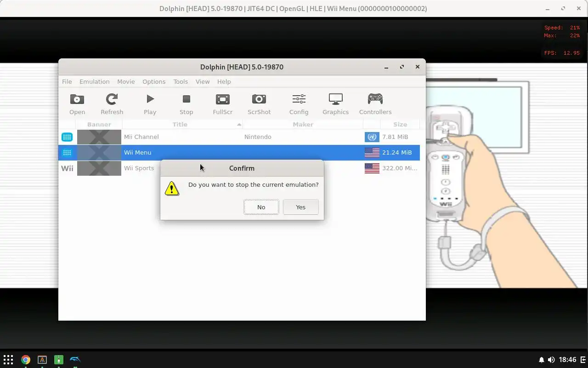This screenshot has width=588, height=368.
Task: Click the Dolphin emulator taskbar icon
Action: [x=75, y=359]
